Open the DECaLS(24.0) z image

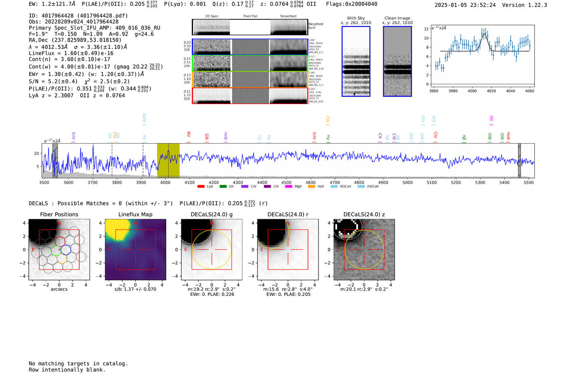coord(364,250)
